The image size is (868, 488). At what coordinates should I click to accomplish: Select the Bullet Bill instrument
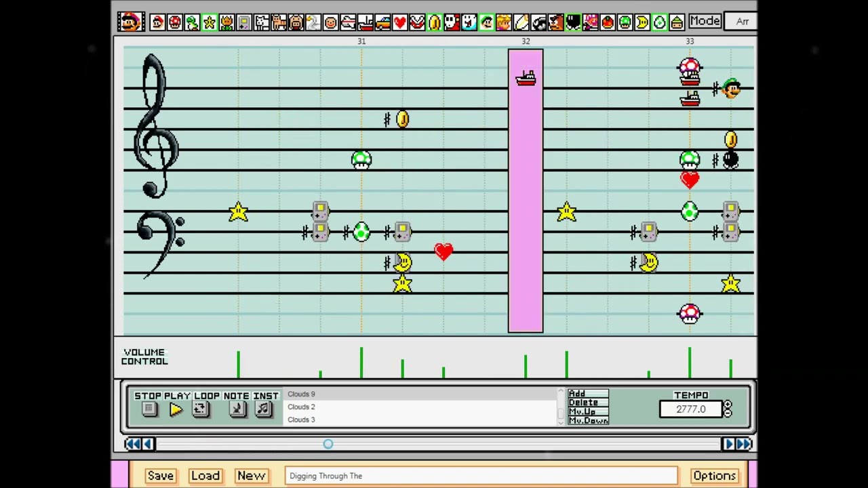click(x=538, y=22)
